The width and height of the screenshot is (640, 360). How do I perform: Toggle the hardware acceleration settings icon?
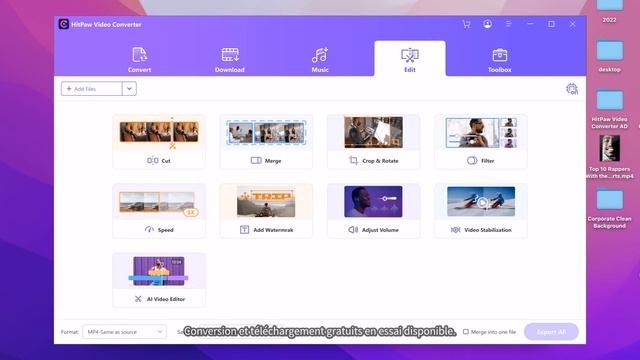click(x=572, y=89)
